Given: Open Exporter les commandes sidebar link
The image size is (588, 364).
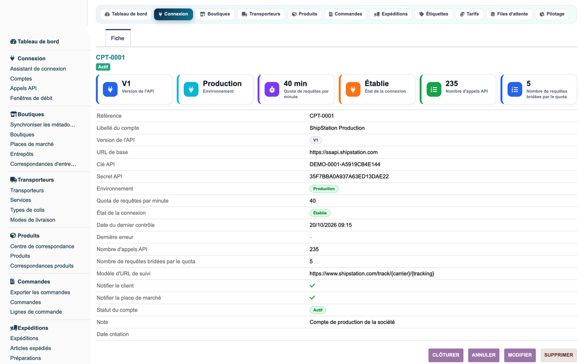Looking at the screenshot, I should point(40,292).
